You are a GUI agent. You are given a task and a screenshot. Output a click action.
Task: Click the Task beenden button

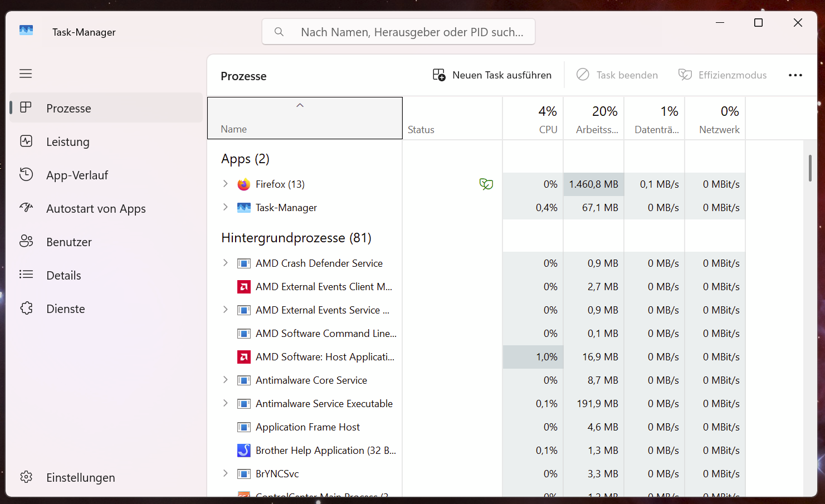617,75
